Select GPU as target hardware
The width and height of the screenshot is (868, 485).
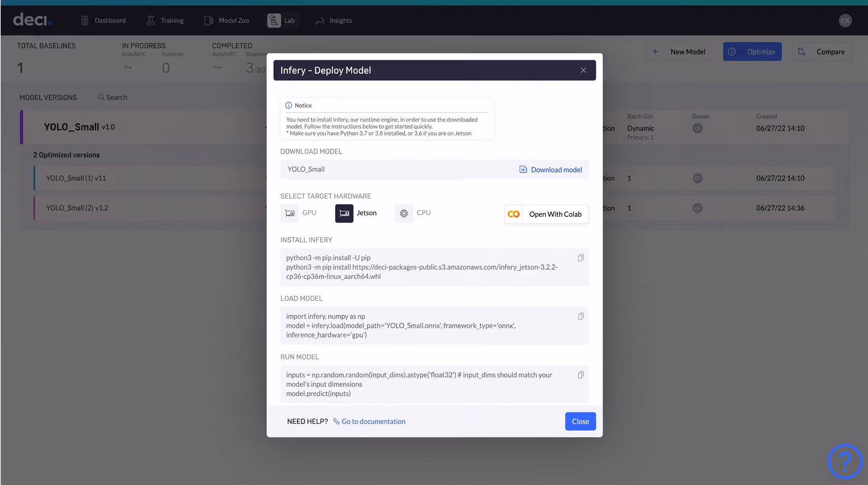(298, 213)
